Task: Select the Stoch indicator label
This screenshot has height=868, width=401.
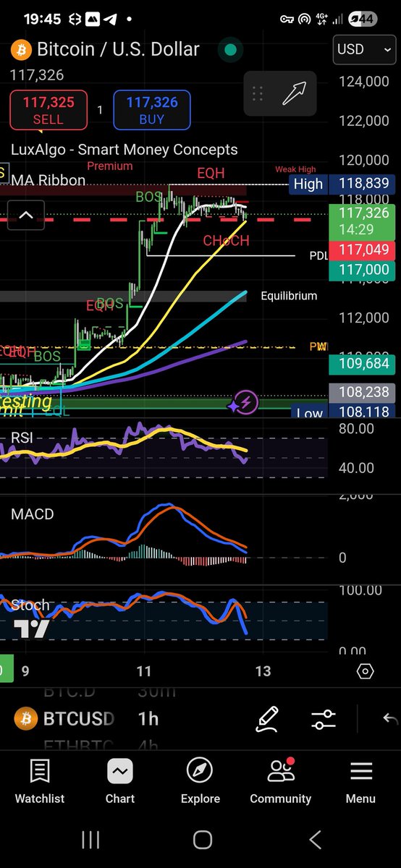Action: pos(30,605)
